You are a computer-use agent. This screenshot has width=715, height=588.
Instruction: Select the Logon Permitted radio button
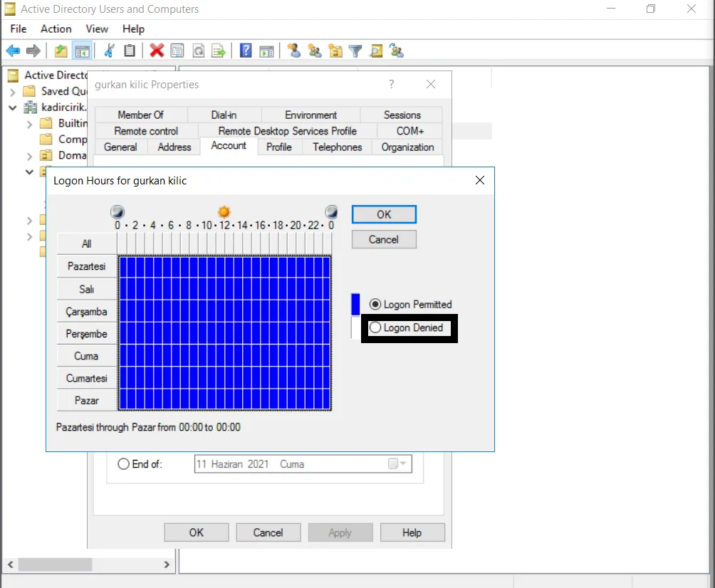(375, 304)
